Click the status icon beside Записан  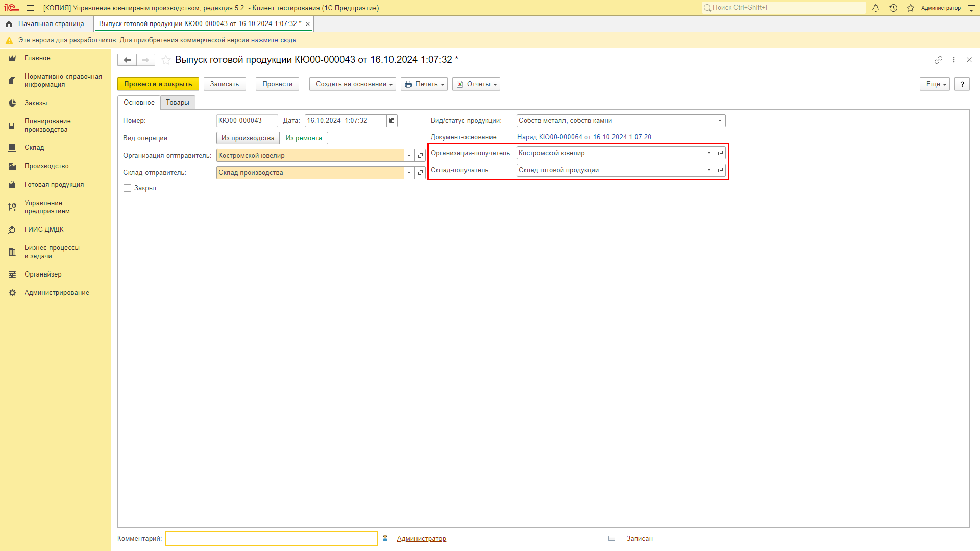(x=612, y=538)
